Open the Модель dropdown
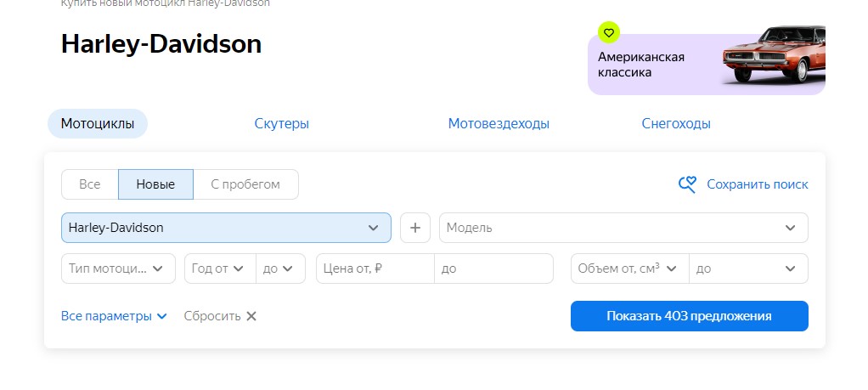The height and width of the screenshot is (390, 868). (x=623, y=228)
